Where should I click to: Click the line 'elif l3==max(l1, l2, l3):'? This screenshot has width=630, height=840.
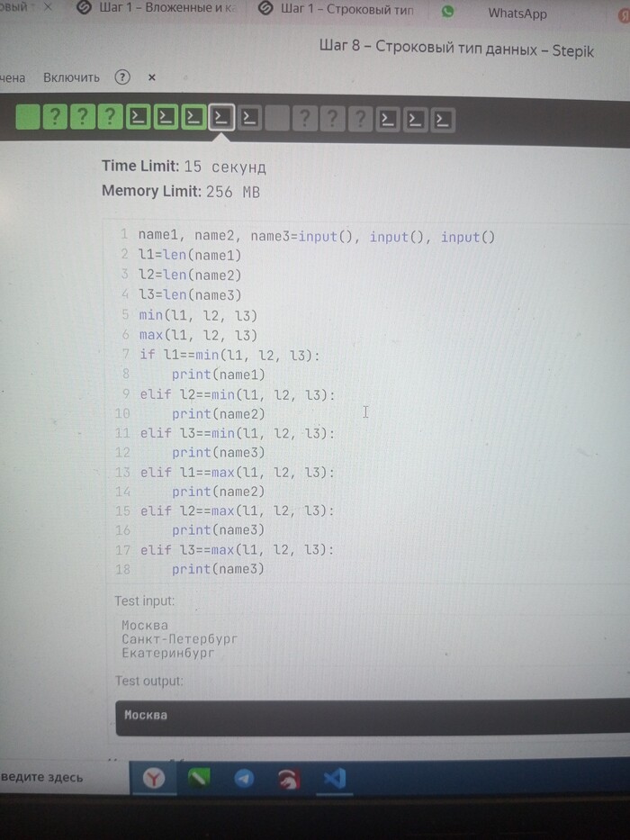click(x=238, y=549)
